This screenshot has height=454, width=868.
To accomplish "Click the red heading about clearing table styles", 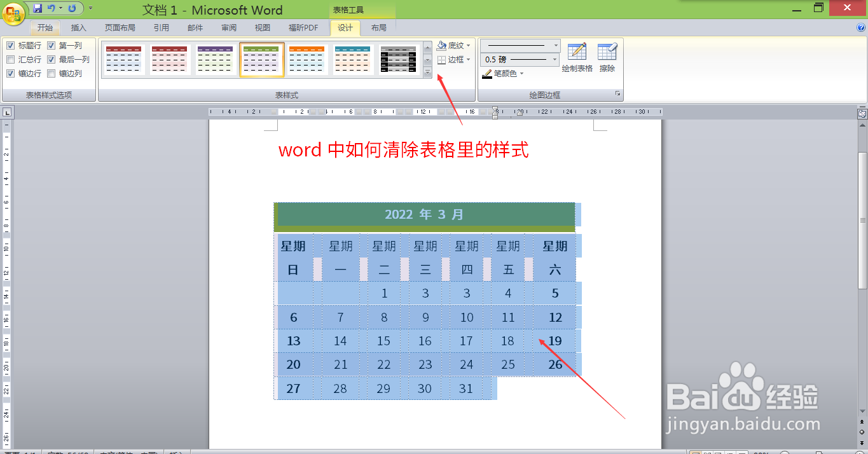I will pyautogui.click(x=404, y=150).
